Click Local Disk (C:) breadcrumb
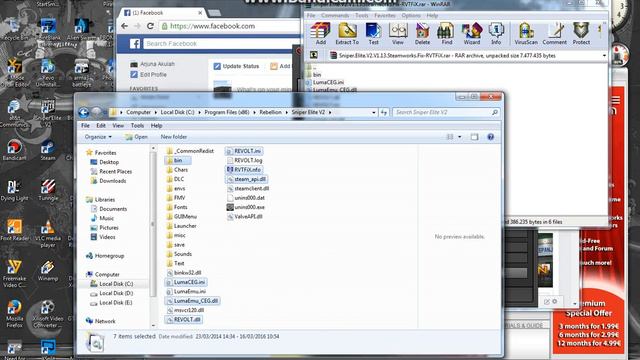The width and height of the screenshot is (640, 360). [x=177, y=112]
